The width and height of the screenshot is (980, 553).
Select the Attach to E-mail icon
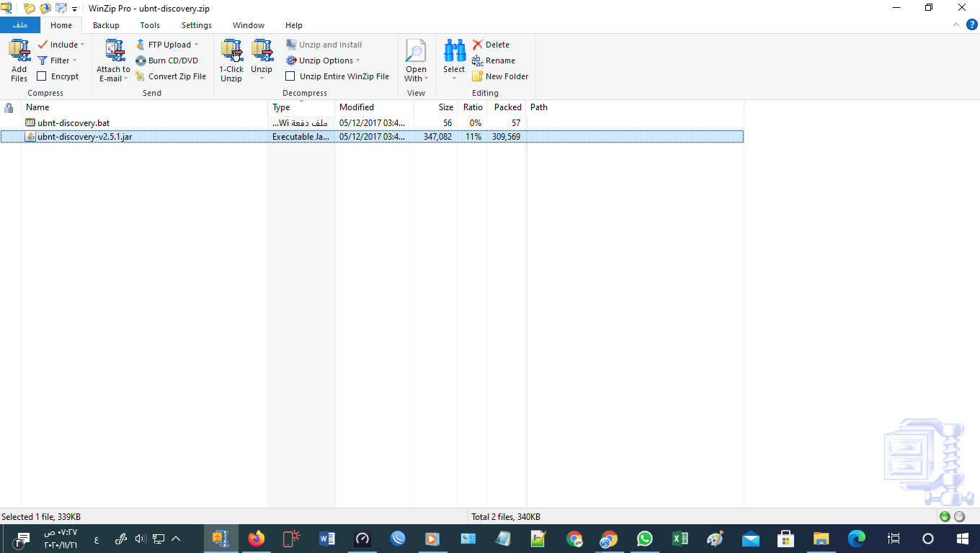click(x=115, y=50)
